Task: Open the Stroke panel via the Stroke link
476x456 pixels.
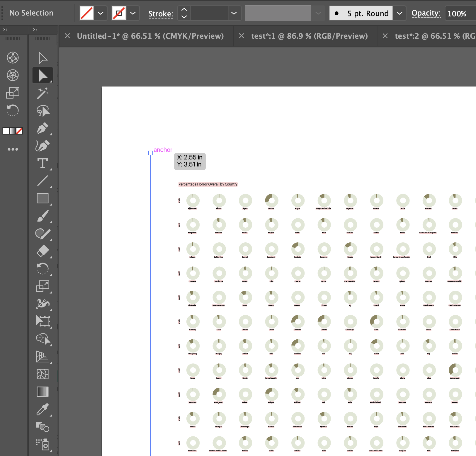Action: point(161,13)
